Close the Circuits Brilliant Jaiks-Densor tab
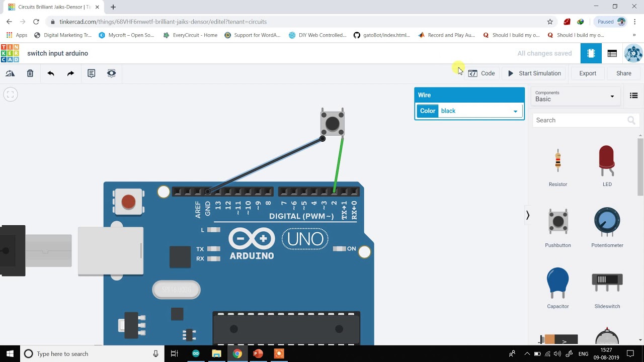Image resolution: width=644 pixels, height=362 pixels. coord(97,7)
